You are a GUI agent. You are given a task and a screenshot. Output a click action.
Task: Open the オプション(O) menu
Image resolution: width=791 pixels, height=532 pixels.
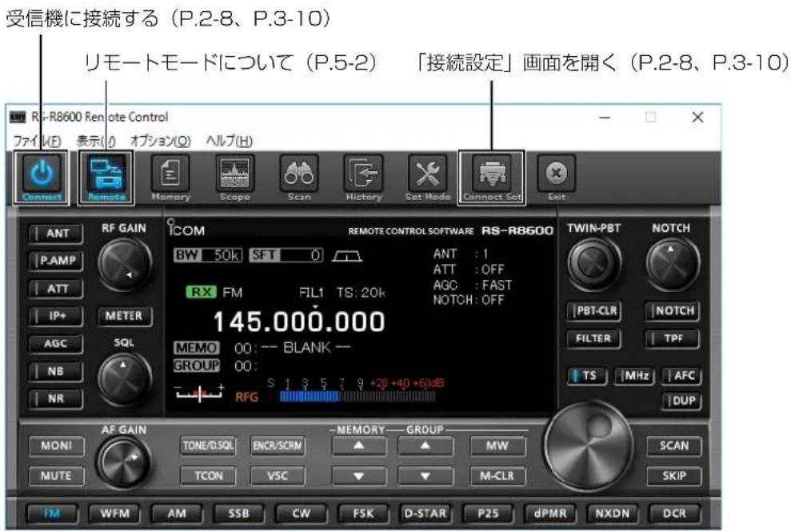161,141
